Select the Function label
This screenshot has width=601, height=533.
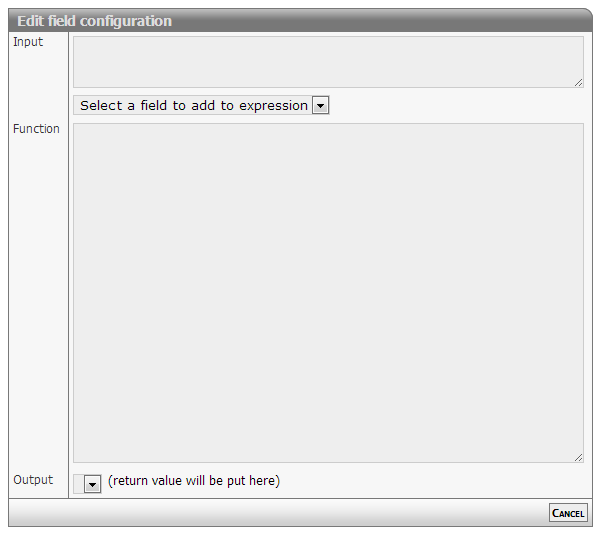[36, 128]
